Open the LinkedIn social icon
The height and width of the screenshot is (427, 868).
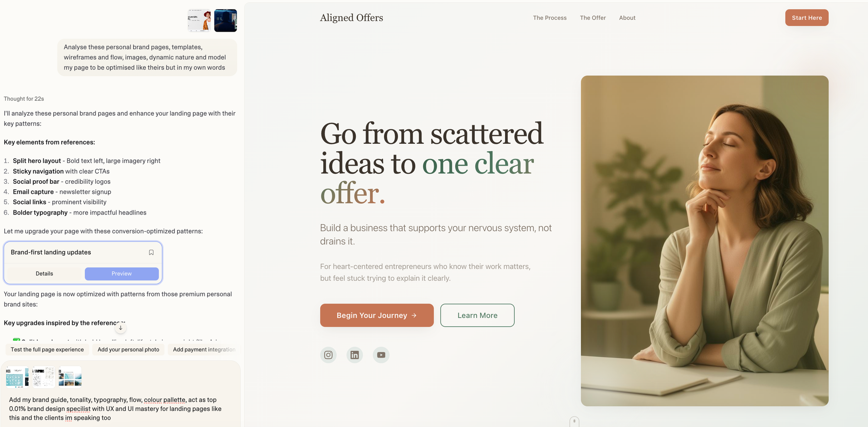(355, 355)
